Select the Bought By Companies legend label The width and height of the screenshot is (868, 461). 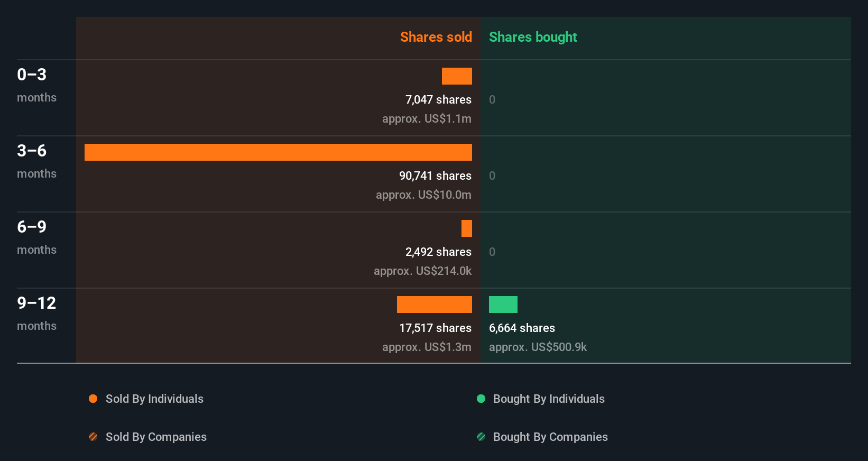pos(550,437)
